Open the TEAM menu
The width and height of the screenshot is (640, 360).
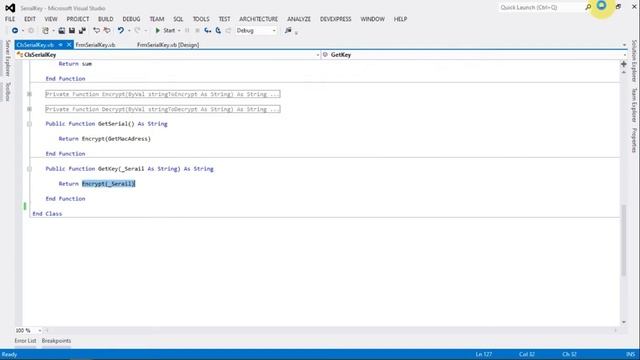click(157, 19)
